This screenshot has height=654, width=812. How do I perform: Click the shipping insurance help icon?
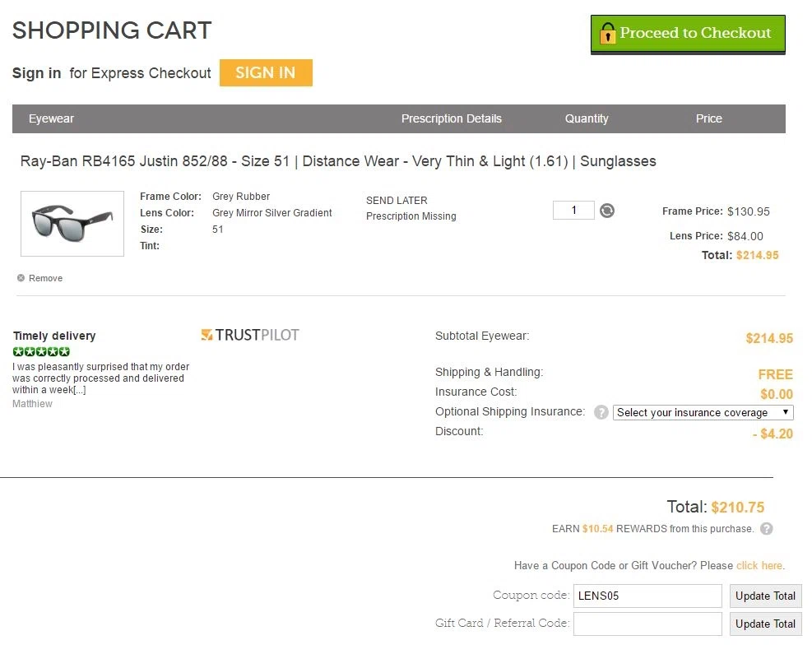tap(601, 412)
